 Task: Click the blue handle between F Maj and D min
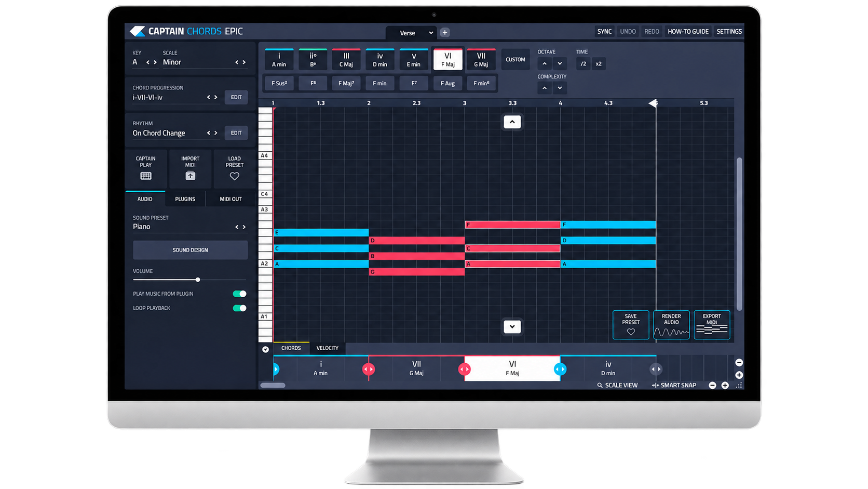[x=560, y=369]
